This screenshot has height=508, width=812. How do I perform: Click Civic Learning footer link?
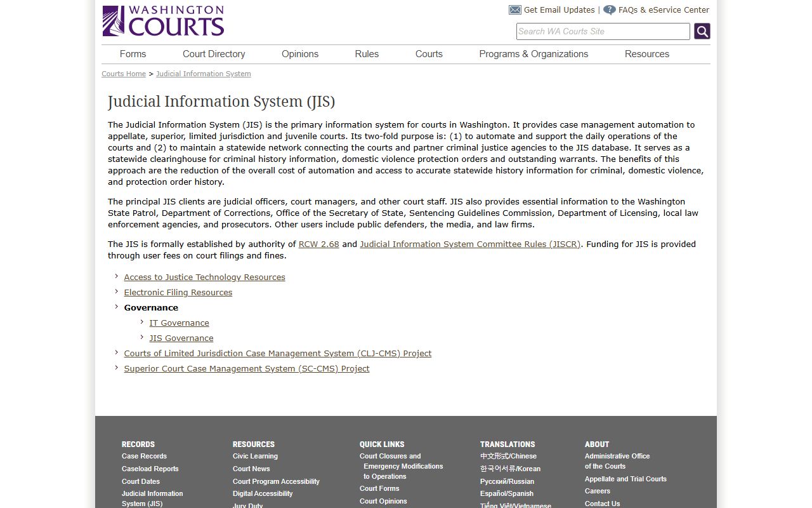pyautogui.click(x=255, y=456)
